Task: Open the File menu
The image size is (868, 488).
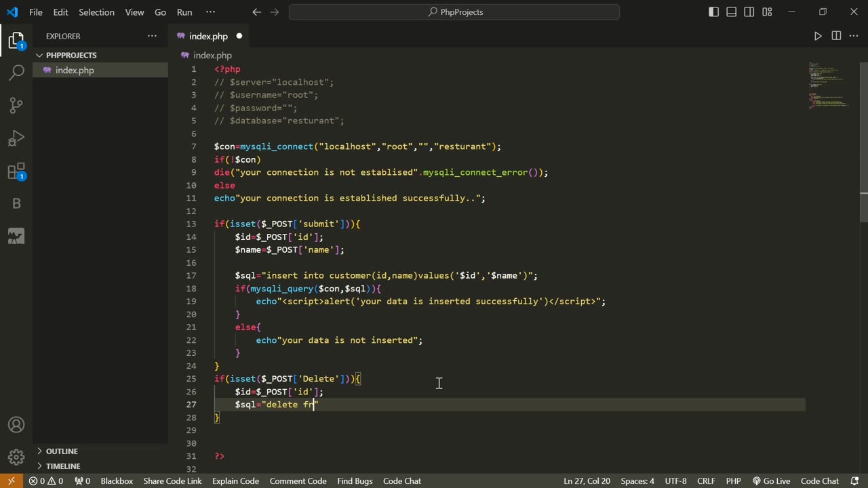Action: click(36, 12)
